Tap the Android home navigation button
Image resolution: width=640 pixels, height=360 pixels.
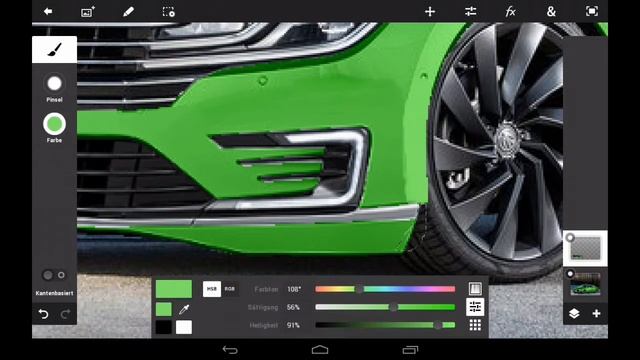pyautogui.click(x=320, y=350)
